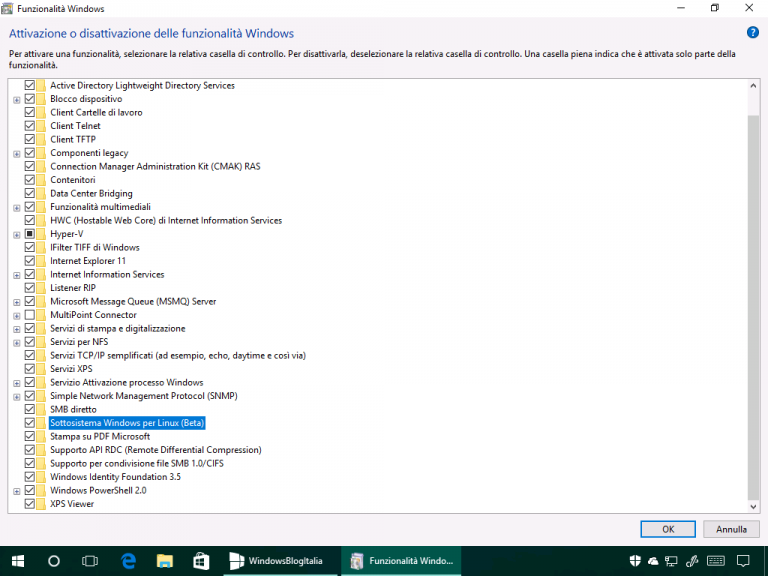Click the OK button
Image resolution: width=768 pixels, height=576 pixels.
668,529
